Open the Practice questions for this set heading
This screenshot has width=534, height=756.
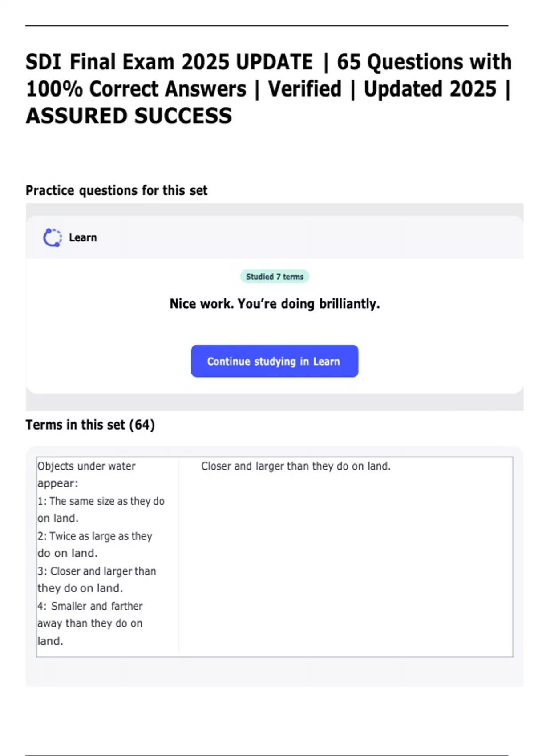coord(117,190)
